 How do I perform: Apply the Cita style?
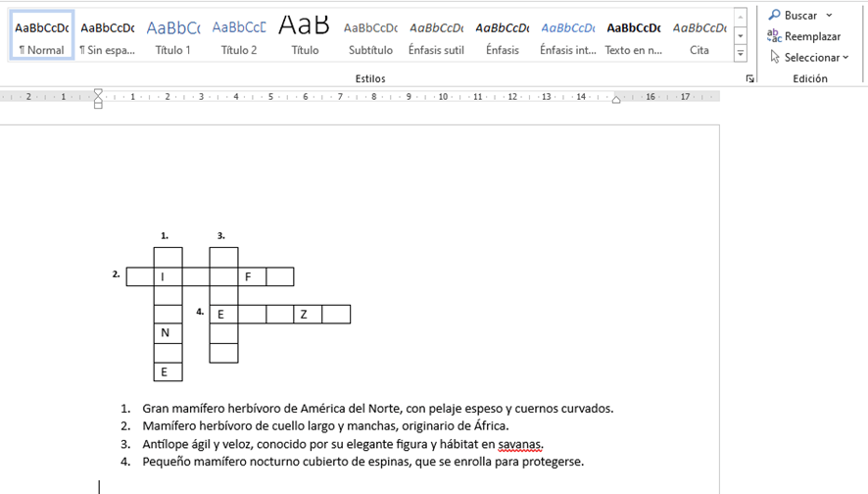(x=699, y=35)
